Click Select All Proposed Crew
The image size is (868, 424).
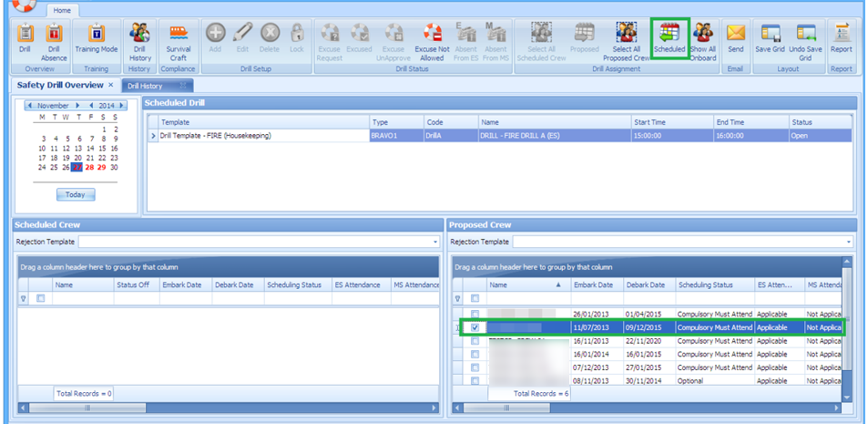pyautogui.click(x=626, y=42)
